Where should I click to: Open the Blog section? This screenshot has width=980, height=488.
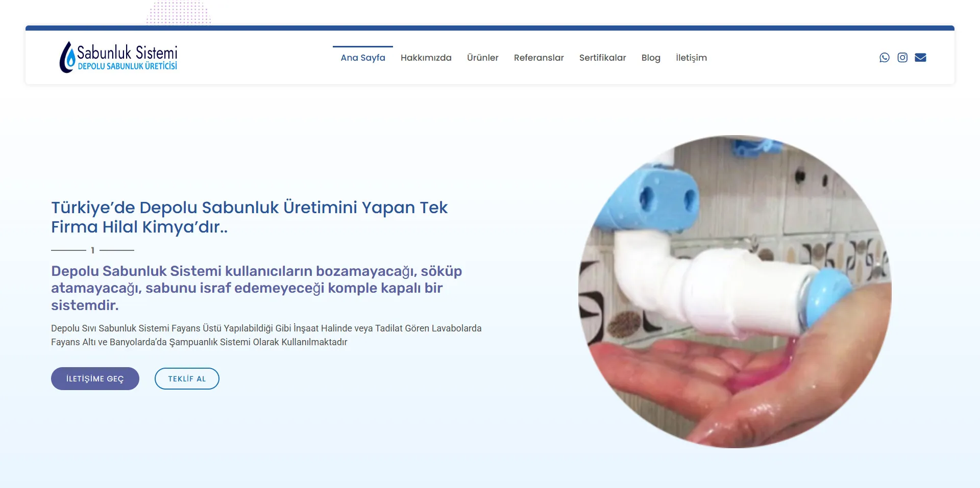click(651, 58)
